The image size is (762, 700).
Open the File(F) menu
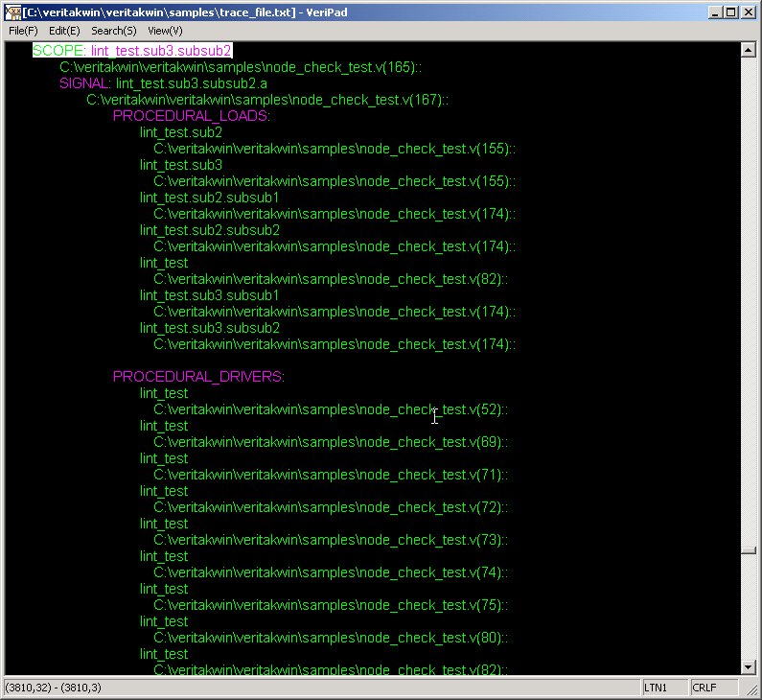(23, 31)
